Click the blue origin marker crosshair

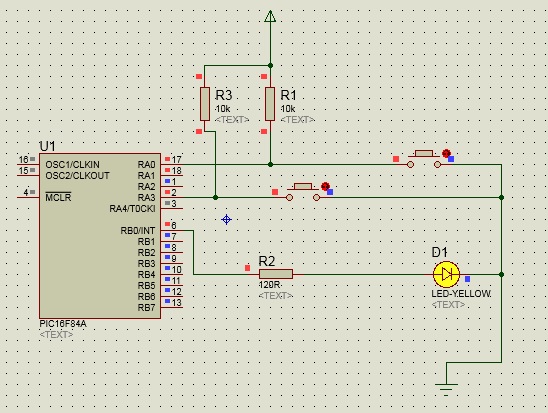(x=226, y=219)
